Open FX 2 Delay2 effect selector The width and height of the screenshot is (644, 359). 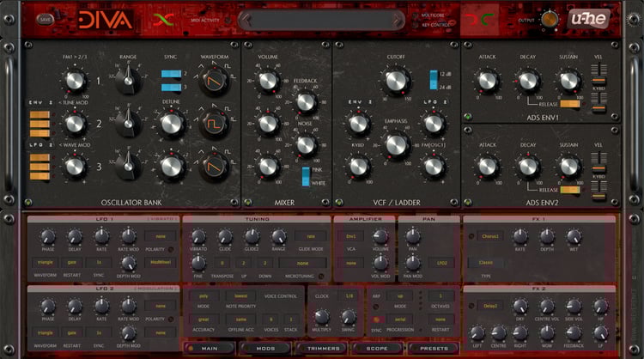(490, 306)
